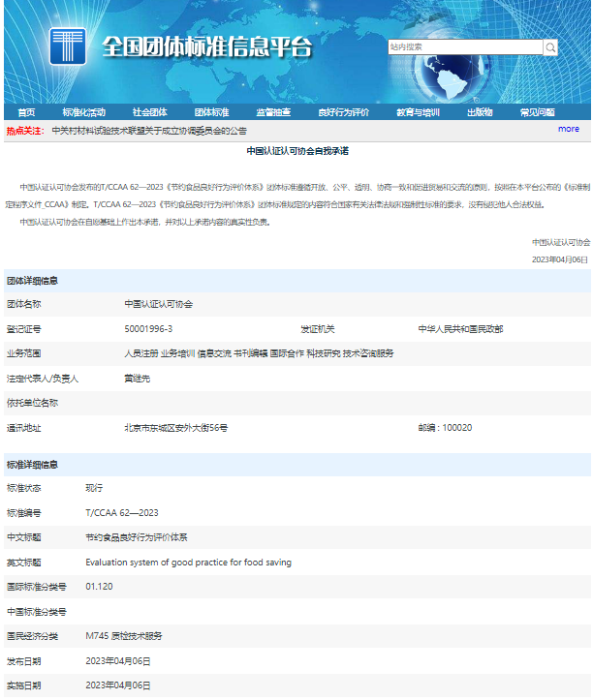
Task: Open the 社会团体 menu item
Action: click(x=149, y=112)
